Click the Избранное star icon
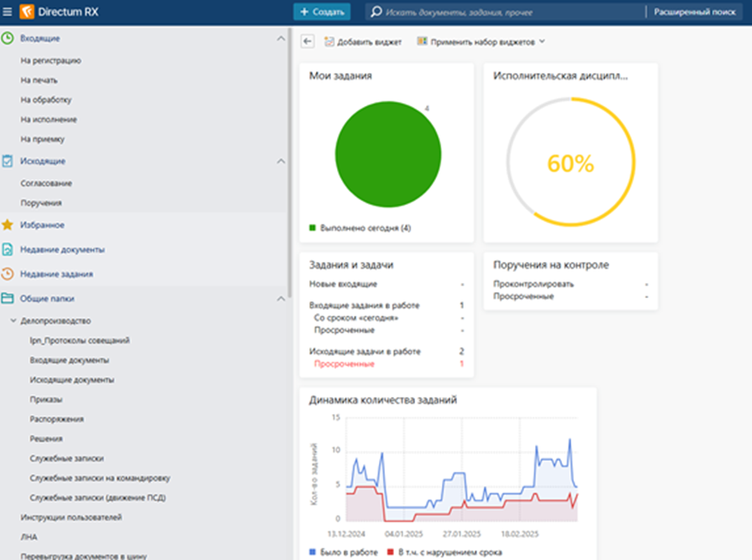Screen dimensions: 752x560 [8, 225]
